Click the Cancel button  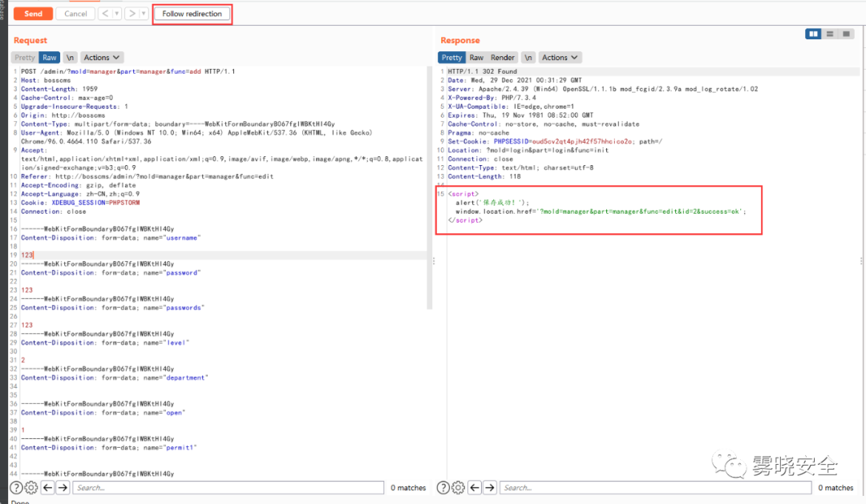pyautogui.click(x=75, y=14)
